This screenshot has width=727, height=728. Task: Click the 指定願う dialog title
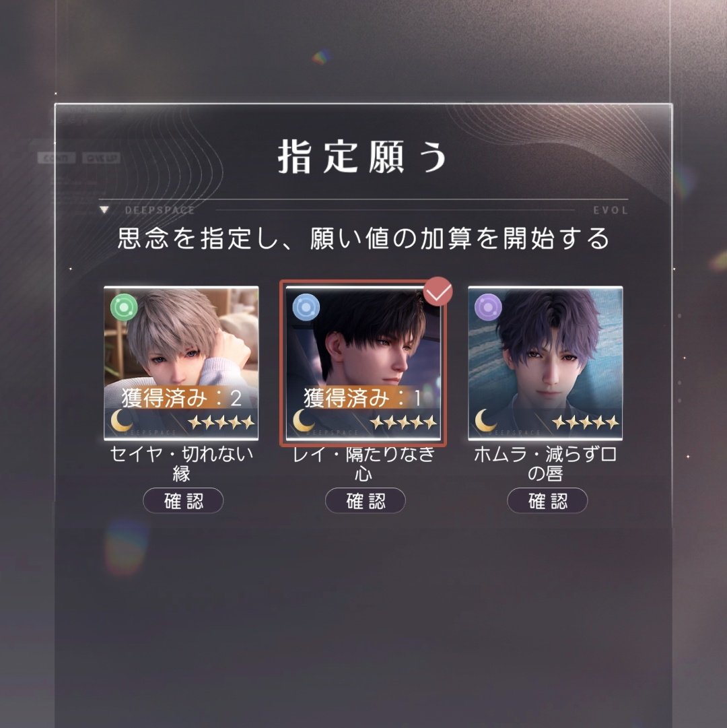(363, 157)
